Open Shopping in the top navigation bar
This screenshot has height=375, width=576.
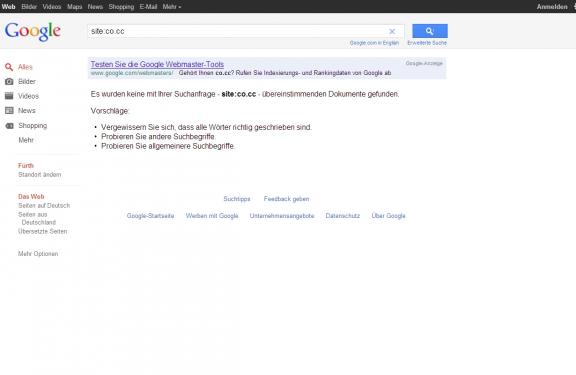(x=121, y=7)
